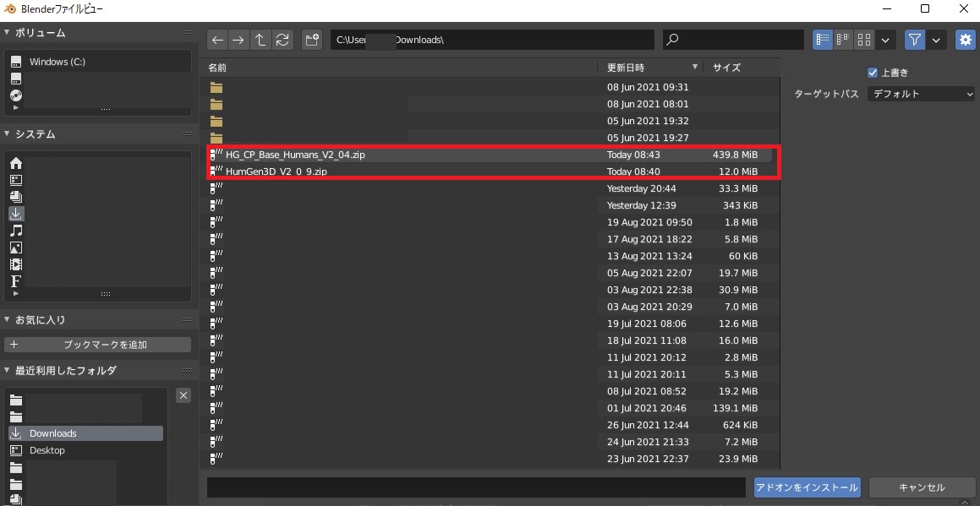Collapse the システム panel
The height and width of the screenshot is (506, 980).
click(8, 133)
